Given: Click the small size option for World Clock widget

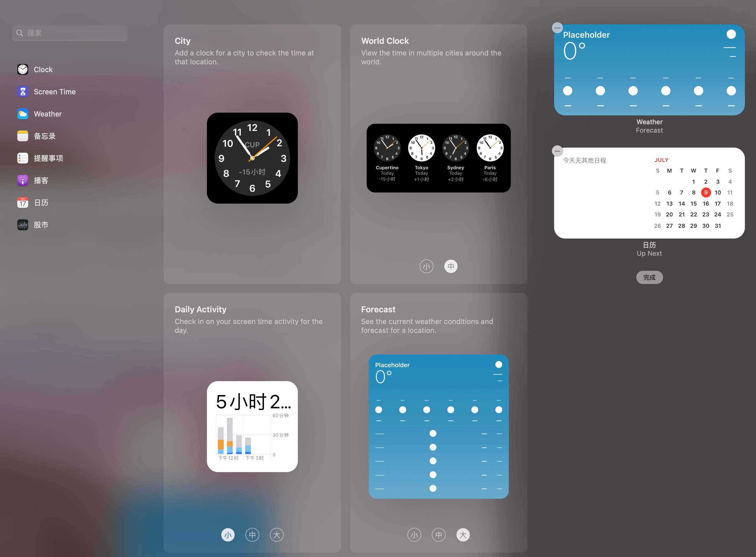Looking at the screenshot, I should (427, 267).
